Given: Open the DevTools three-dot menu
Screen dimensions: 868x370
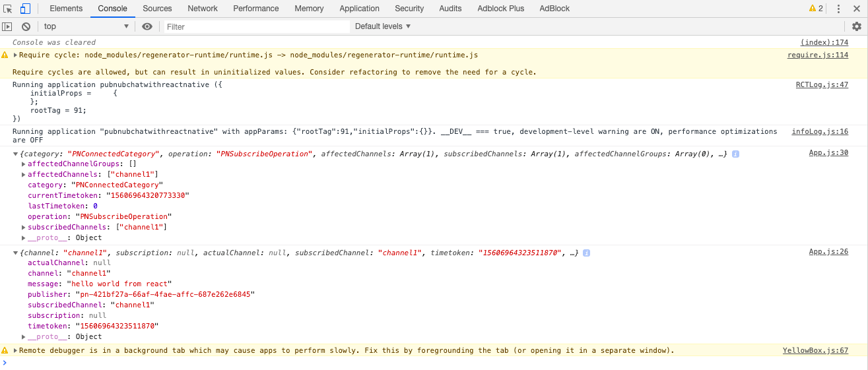Looking at the screenshot, I should (x=838, y=9).
